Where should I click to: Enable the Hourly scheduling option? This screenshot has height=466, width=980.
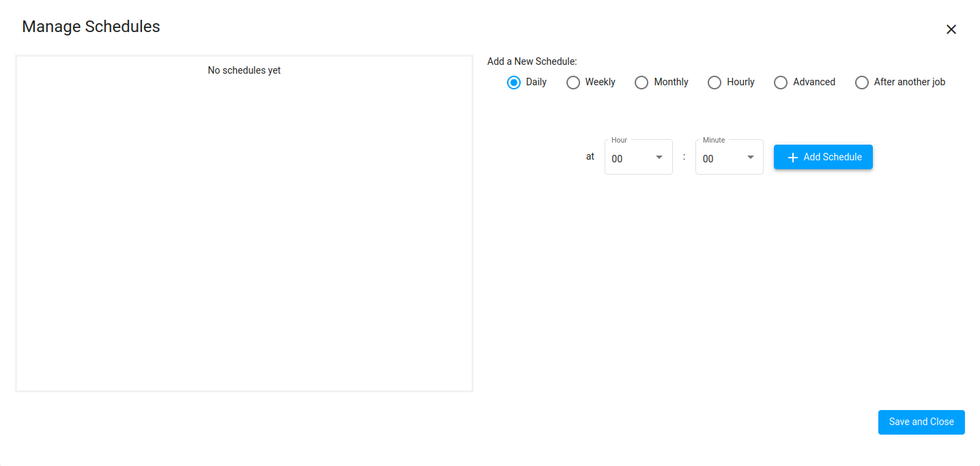tap(715, 82)
